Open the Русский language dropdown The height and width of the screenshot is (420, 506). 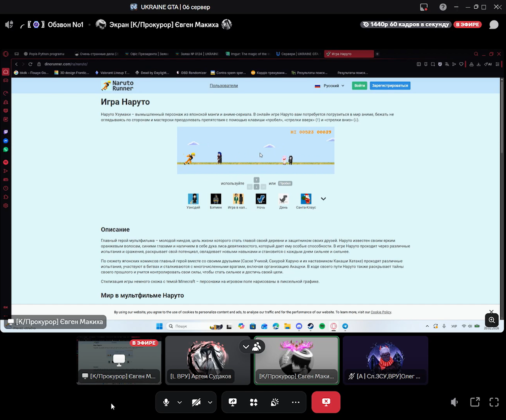tap(330, 86)
